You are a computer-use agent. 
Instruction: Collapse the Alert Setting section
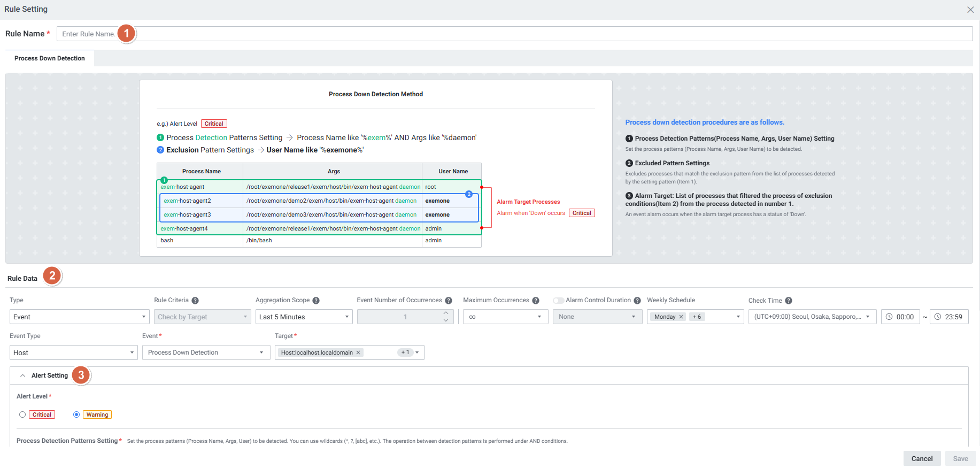pos(23,375)
